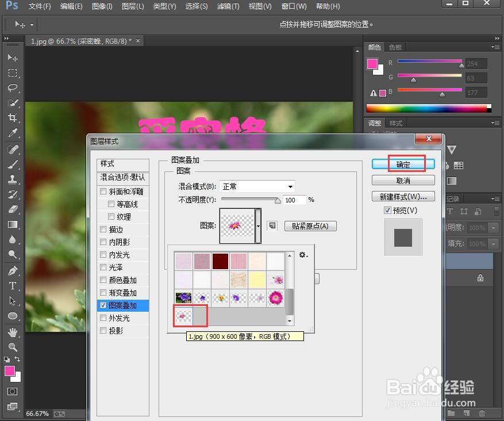Pick the Eyedropper tool
The width and height of the screenshot is (504, 421).
click(x=13, y=133)
